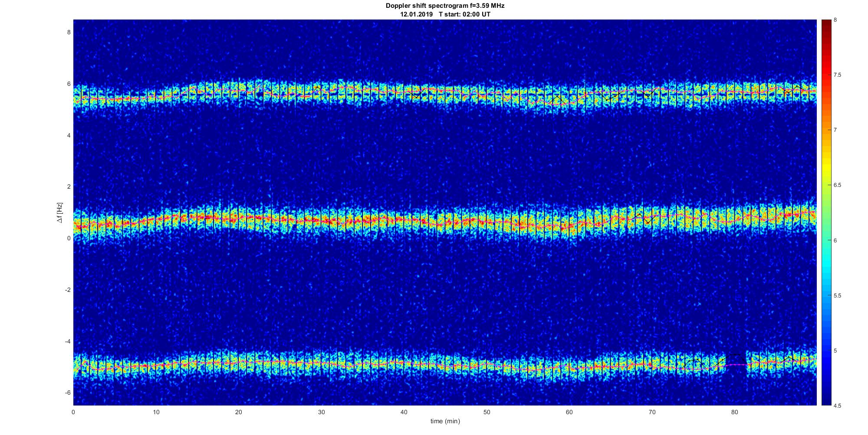The image size is (868, 435).
Task: Click the x-axis tick label '60'
Action: [569, 412]
